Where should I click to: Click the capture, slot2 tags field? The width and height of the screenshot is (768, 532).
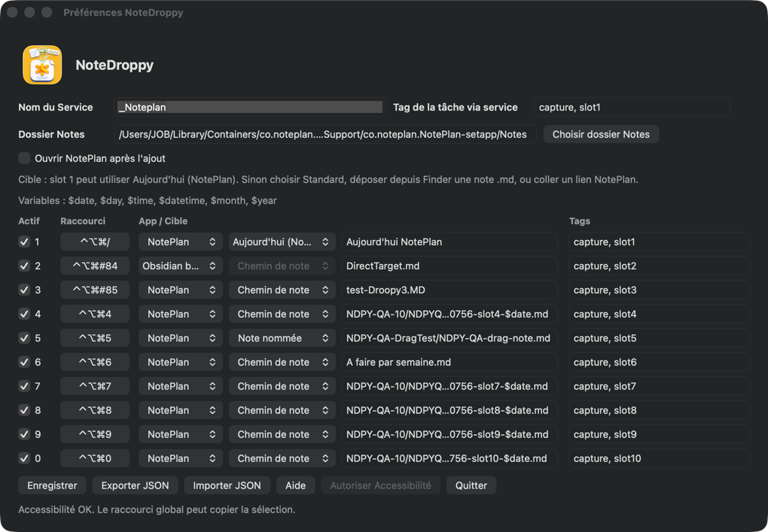pos(660,266)
